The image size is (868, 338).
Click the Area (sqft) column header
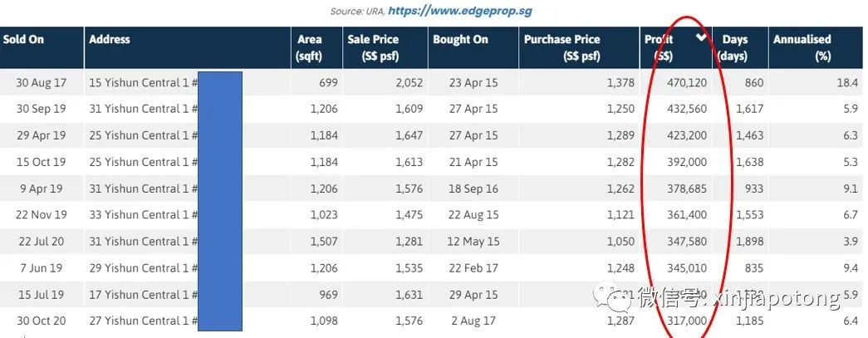click(310, 47)
